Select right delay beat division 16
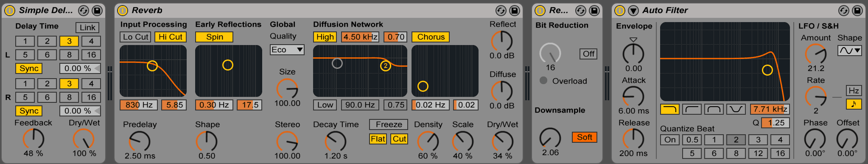This screenshot has width=868, height=164. (x=91, y=97)
